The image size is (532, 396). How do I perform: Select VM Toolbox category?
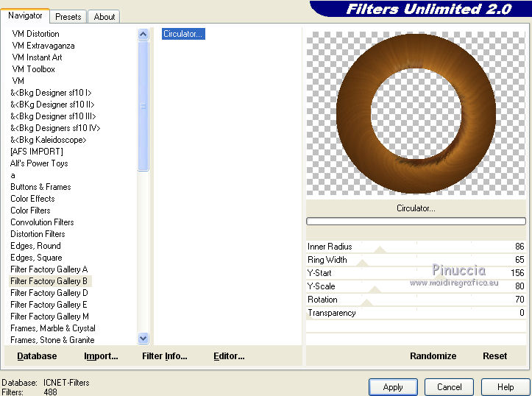pos(33,69)
